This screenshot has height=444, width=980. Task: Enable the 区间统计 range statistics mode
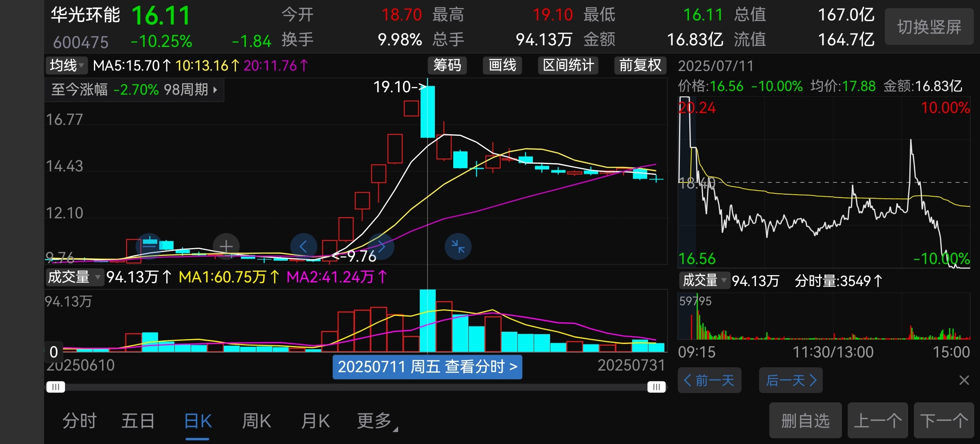[x=568, y=65]
